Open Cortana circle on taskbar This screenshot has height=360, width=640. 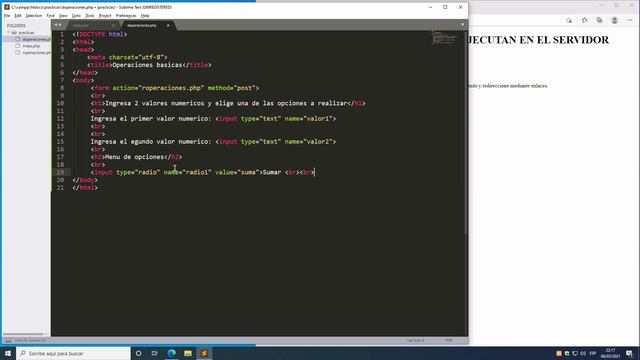tap(138, 353)
